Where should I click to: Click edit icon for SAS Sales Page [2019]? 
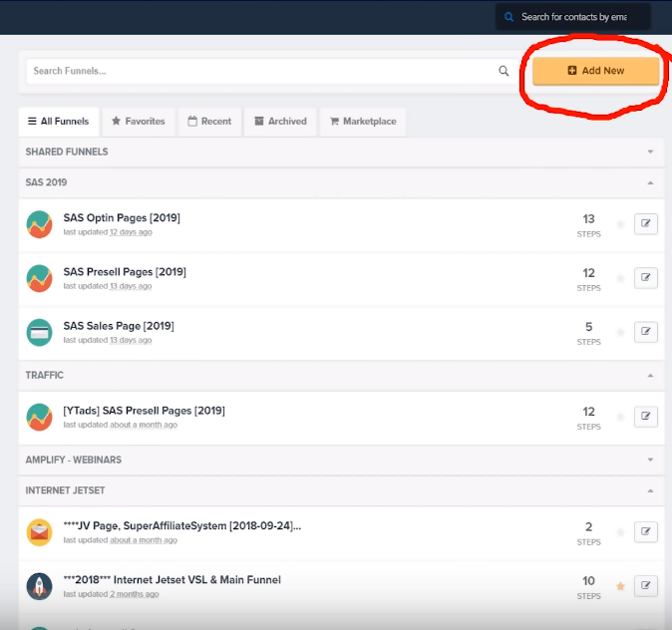pos(646,331)
